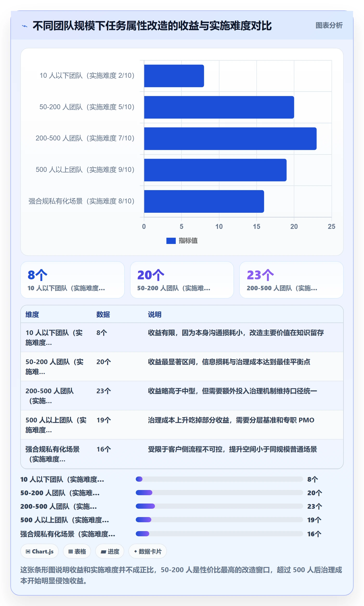The image size is (364, 606).
Task: Click the bar for 50-200 人团队
Action: [219, 107]
